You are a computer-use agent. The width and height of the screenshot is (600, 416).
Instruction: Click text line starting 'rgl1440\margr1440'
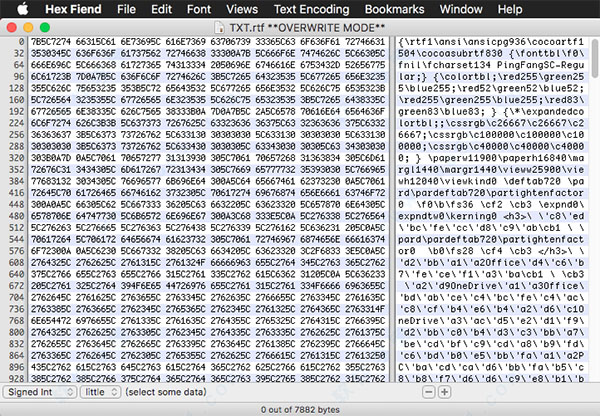coord(491,170)
